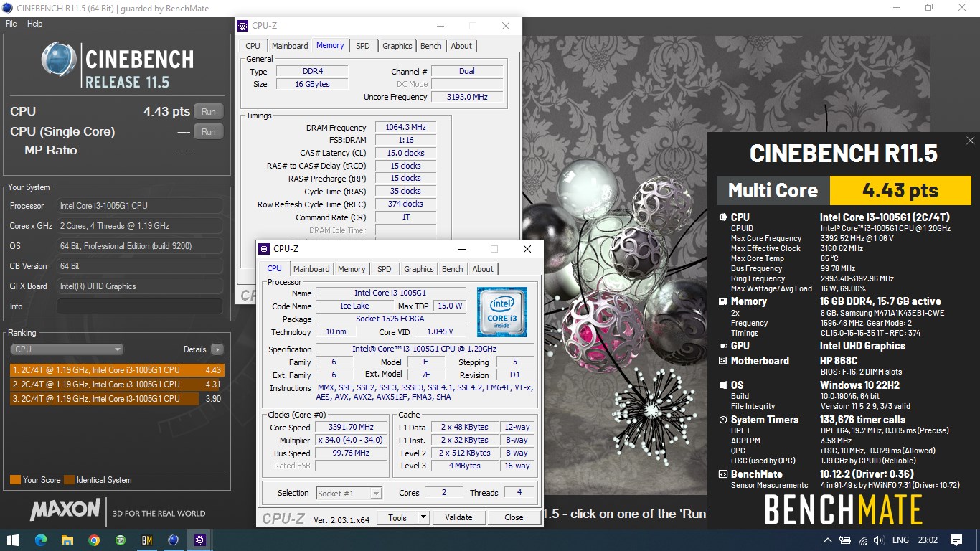Open Graphics tab in front CPU-Z window

(x=419, y=269)
